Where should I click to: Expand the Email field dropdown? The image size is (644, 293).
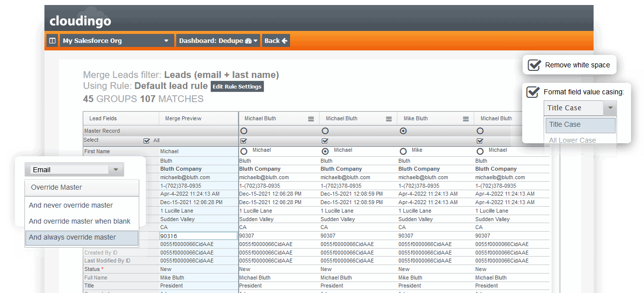click(x=74, y=170)
